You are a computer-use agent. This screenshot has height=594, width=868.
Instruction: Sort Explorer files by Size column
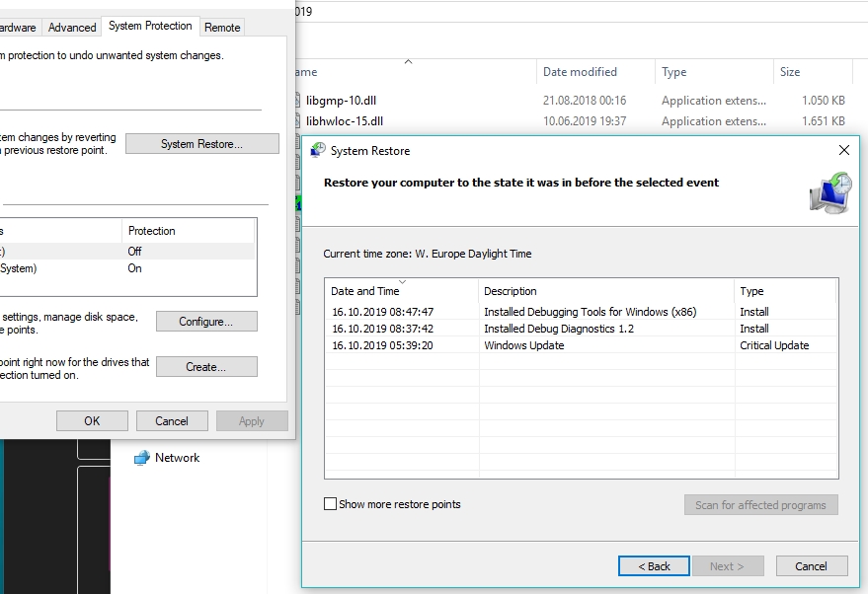point(813,72)
